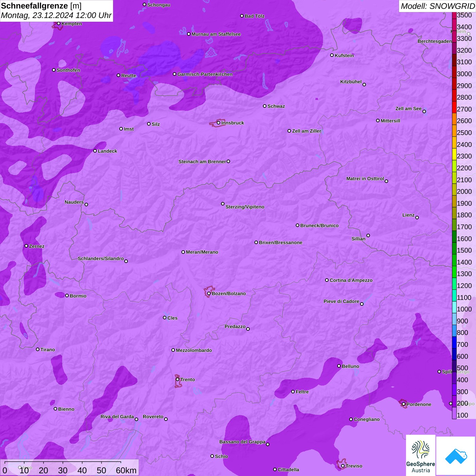
Task: Click the '60km' scale bar label
Action: click(x=126, y=470)
